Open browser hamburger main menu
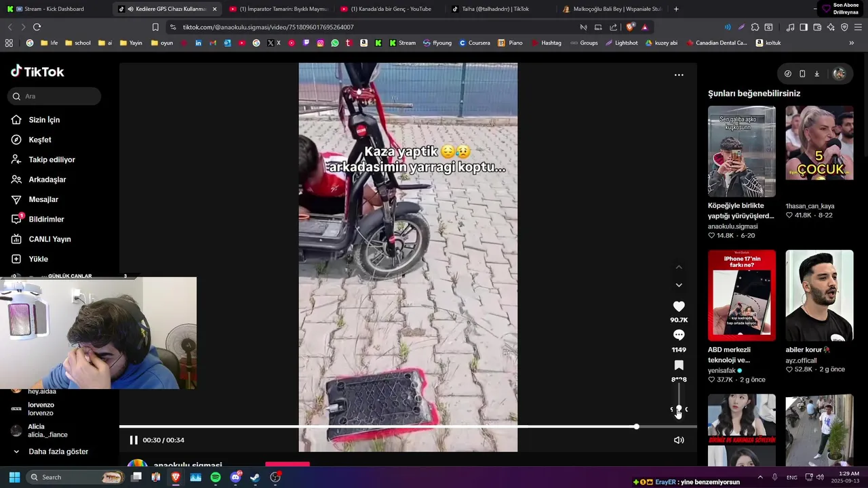 (x=859, y=27)
